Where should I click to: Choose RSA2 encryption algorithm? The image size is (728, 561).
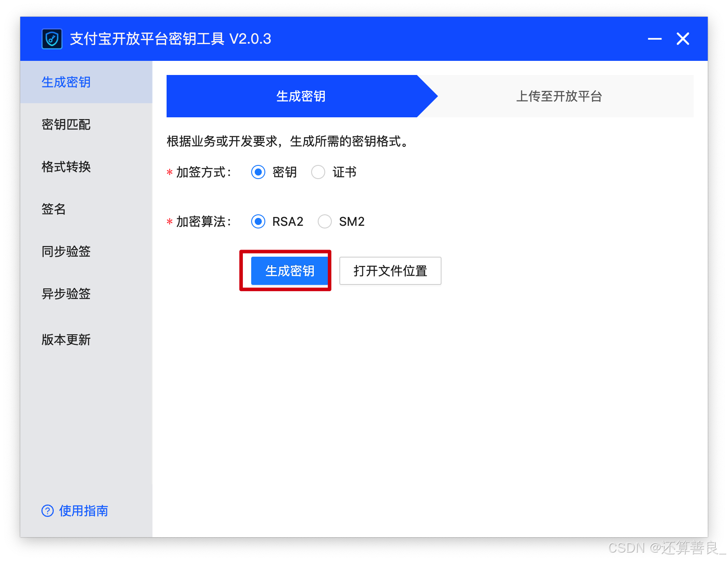(258, 221)
